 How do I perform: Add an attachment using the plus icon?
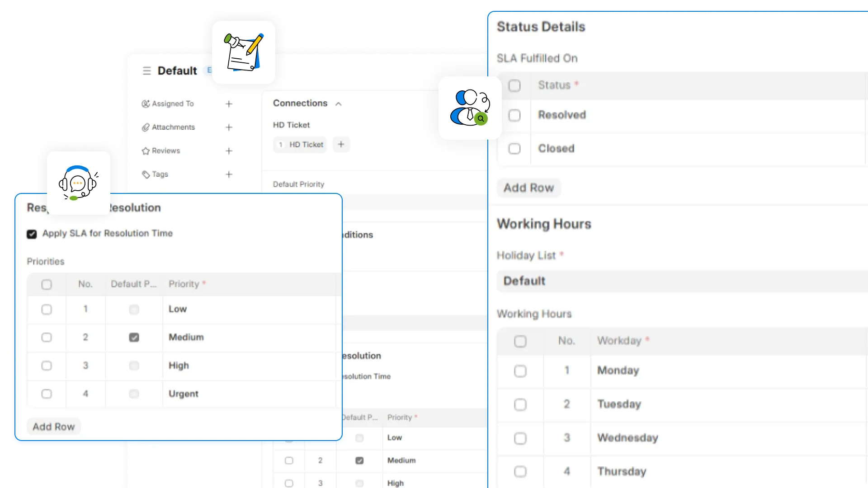click(229, 127)
